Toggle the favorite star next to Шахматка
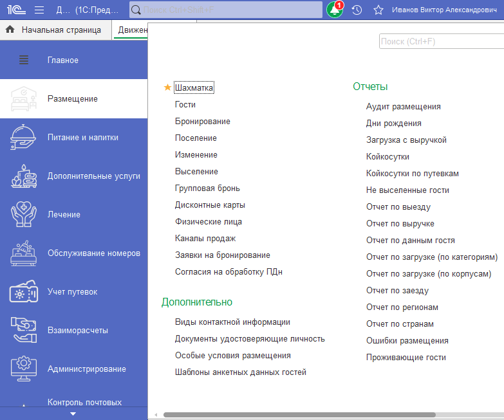The height and width of the screenshot is (420, 504). [167, 87]
